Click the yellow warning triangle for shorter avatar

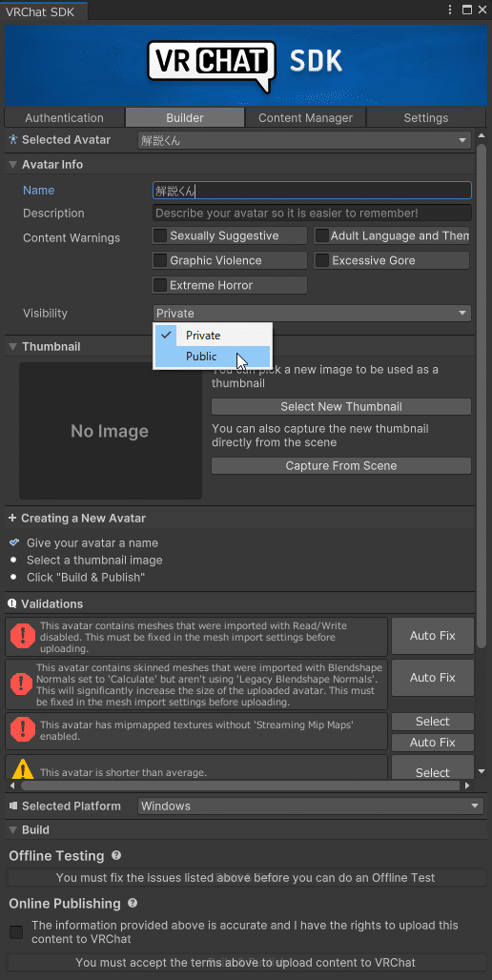[23, 769]
